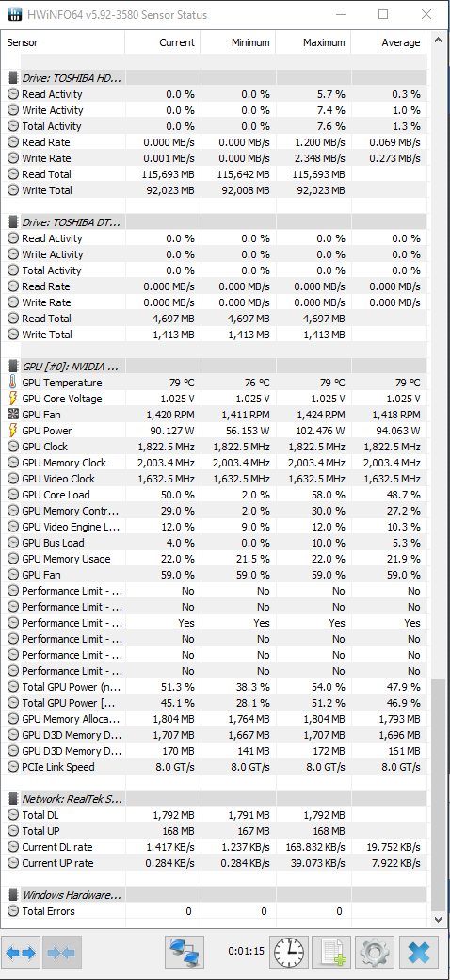This screenshot has height=980, width=450.
Task: Click the blue X close sensors icon
Action: click(x=419, y=953)
